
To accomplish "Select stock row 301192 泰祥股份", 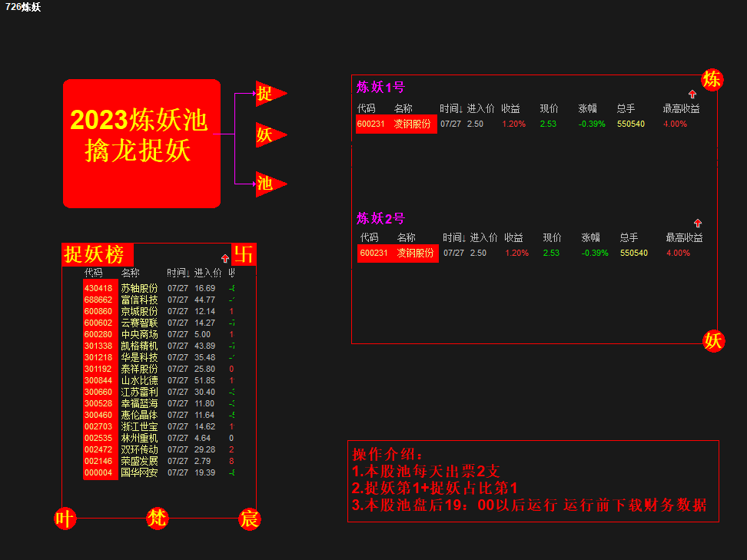I will 158,369.
